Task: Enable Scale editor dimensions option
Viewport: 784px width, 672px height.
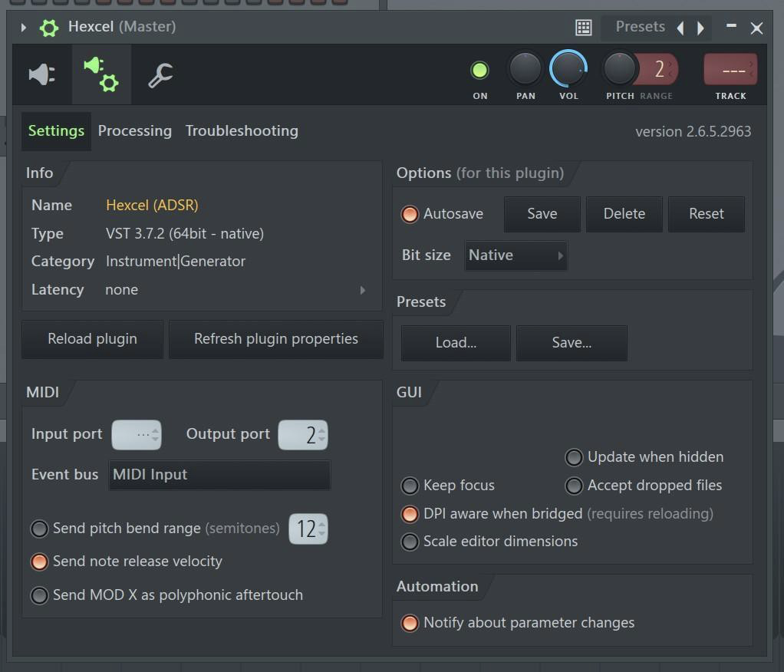Action: (410, 542)
